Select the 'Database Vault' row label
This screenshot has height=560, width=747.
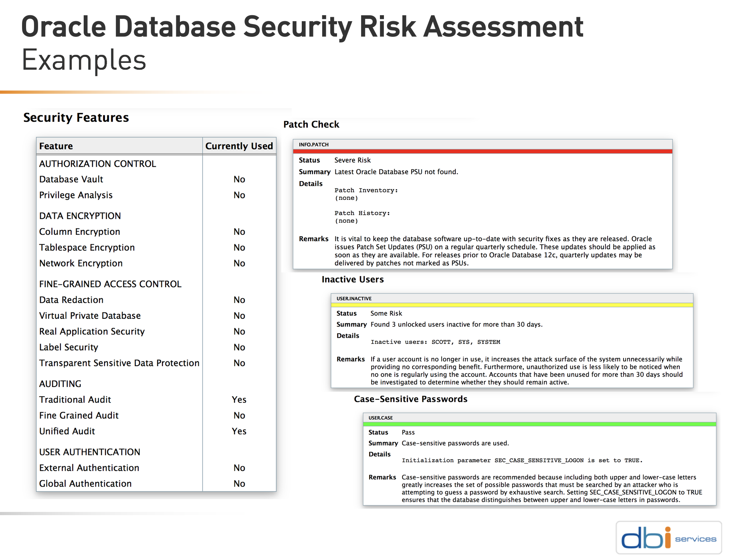71,179
